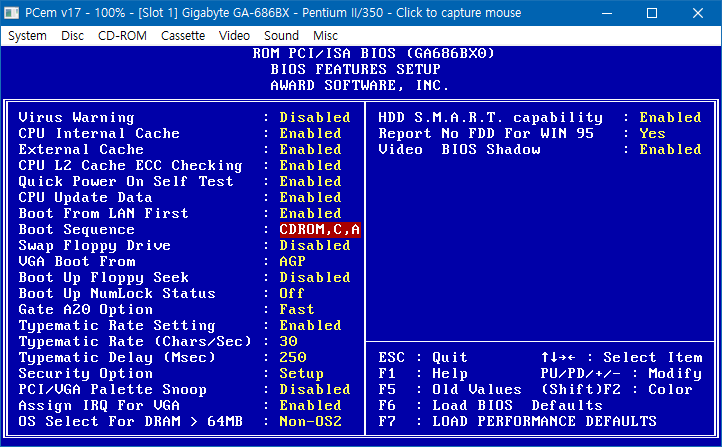The height and width of the screenshot is (447, 722).
Task: Open the Misc menu
Action: coord(325,35)
